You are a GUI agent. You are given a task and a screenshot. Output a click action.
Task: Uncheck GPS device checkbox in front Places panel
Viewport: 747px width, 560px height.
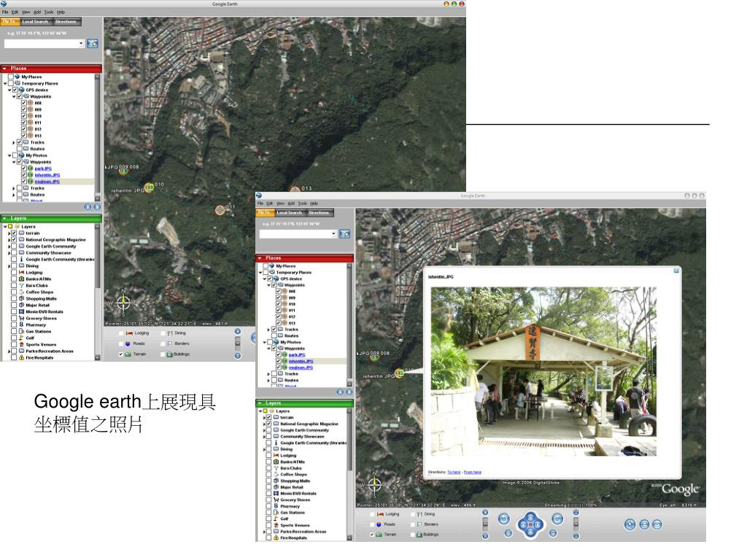[270, 279]
